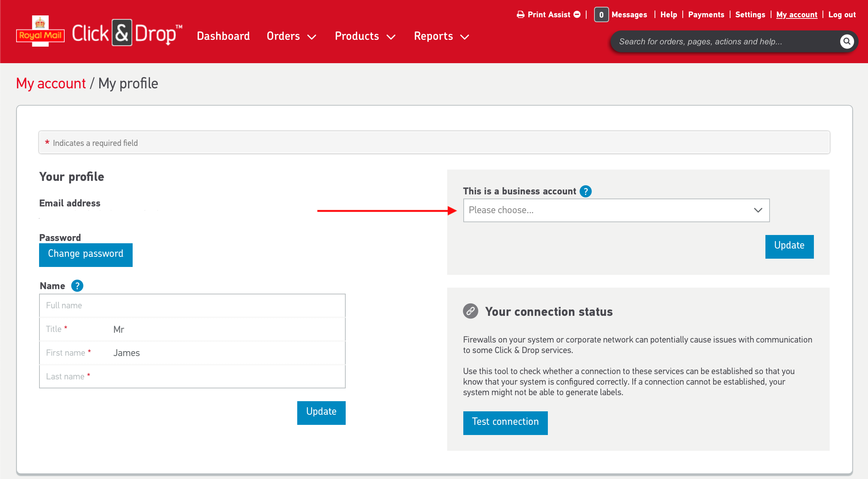Go to the Dashboard tab
The image size is (868, 479).
(223, 36)
